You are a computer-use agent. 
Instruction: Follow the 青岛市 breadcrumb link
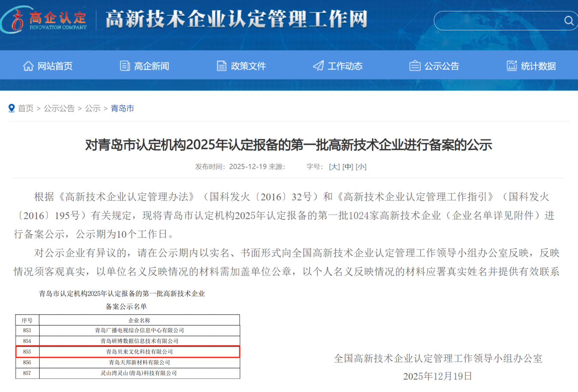pos(122,108)
